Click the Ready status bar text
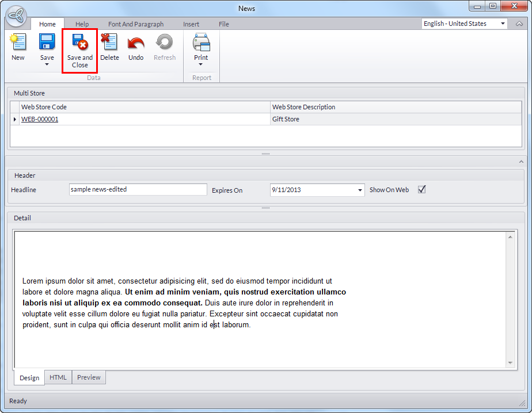Viewport: 532px width, 413px height. point(18,401)
